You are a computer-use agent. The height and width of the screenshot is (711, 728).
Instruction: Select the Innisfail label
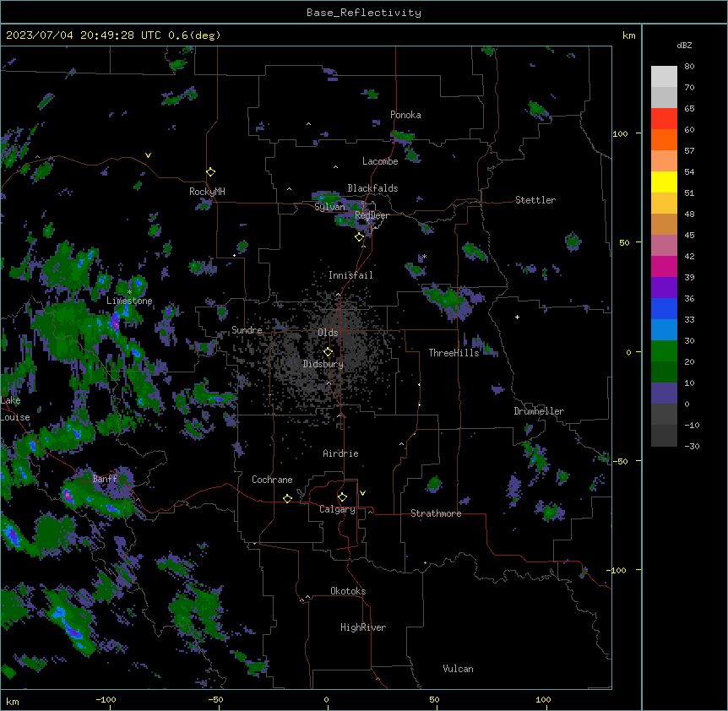click(350, 275)
